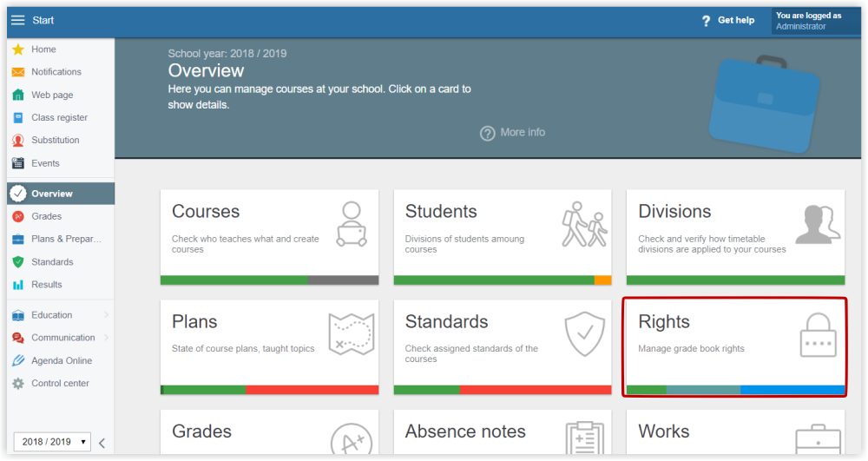The image size is (868, 461).
Task: Open the hamburger menu icon
Action: click(18, 21)
